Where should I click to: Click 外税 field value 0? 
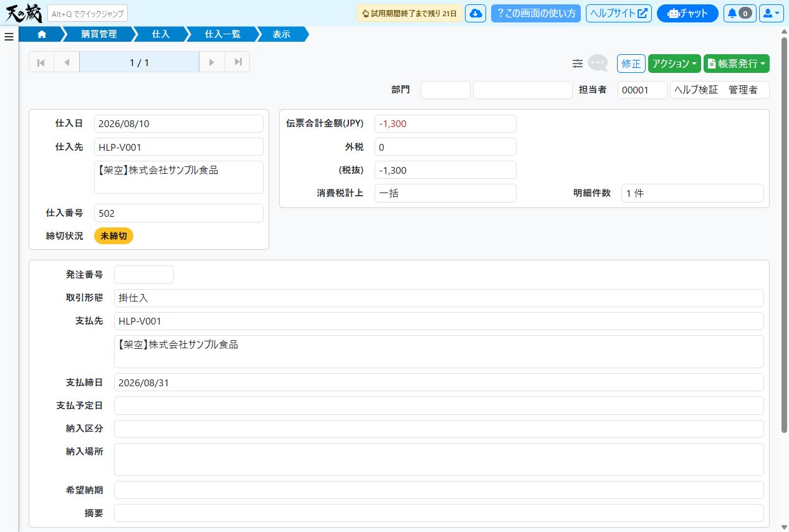446,147
